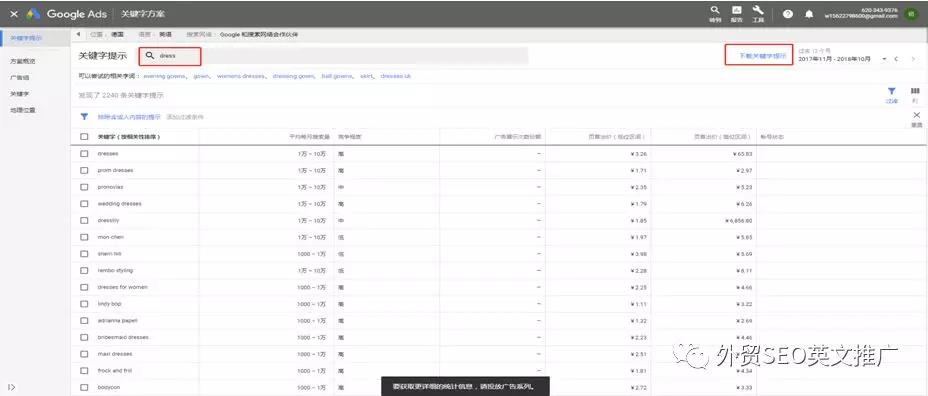The width and height of the screenshot is (928, 396).
Task: Click the dress keyword search field
Action: (x=170, y=56)
